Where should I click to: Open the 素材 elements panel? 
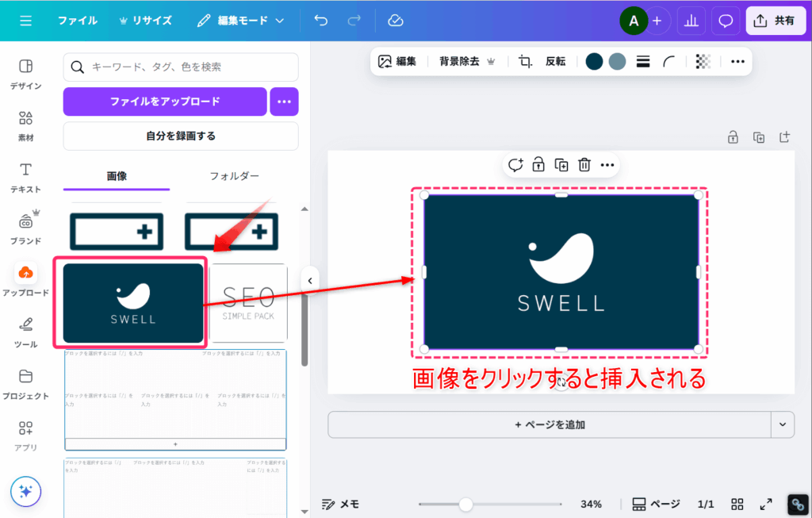click(25, 126)
